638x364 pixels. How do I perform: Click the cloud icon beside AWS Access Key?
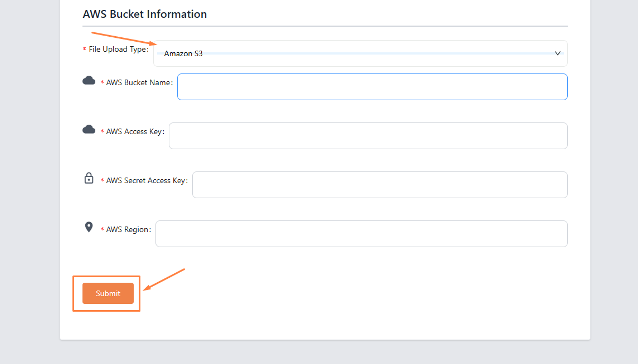(x=89, y=130)
